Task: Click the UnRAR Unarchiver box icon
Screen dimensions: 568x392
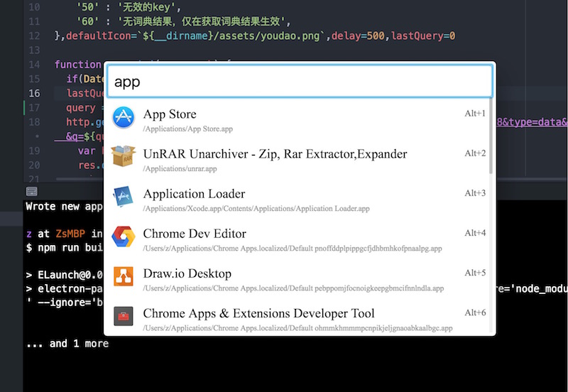Action: 123,156
